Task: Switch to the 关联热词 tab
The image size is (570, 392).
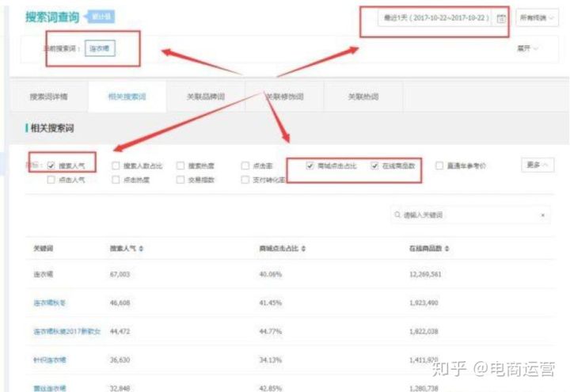Action: pos(363,97)
